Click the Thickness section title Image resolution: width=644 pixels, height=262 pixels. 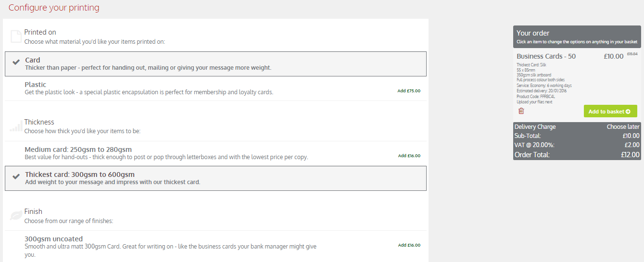coord(39,122)
